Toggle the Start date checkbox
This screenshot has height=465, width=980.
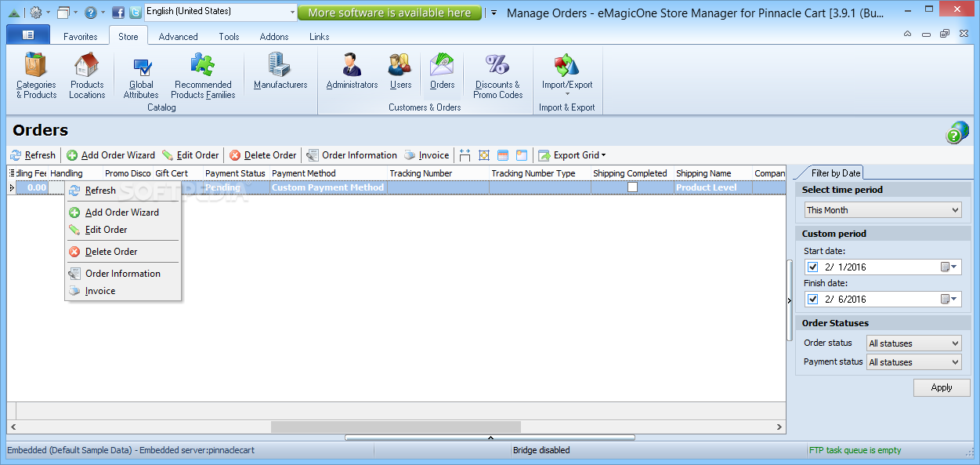[813, 267]
